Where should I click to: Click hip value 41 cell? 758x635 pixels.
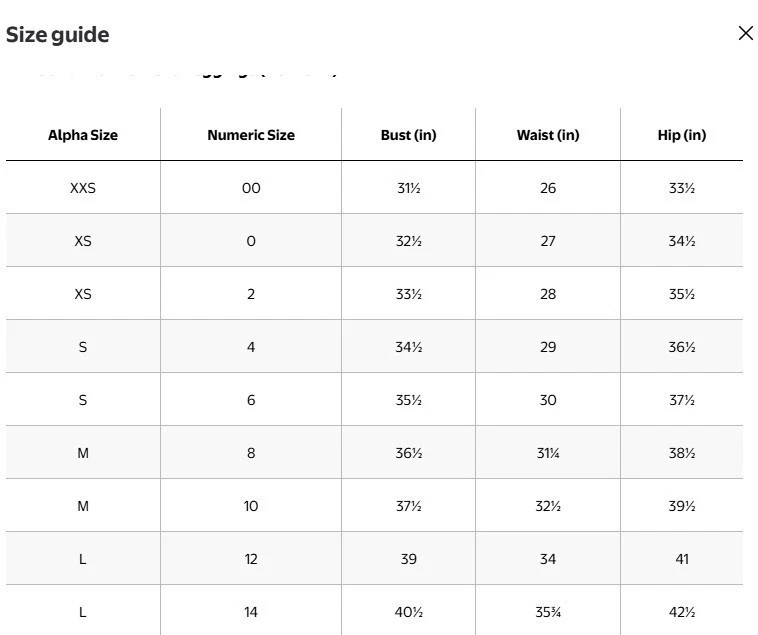pos(682,559)
